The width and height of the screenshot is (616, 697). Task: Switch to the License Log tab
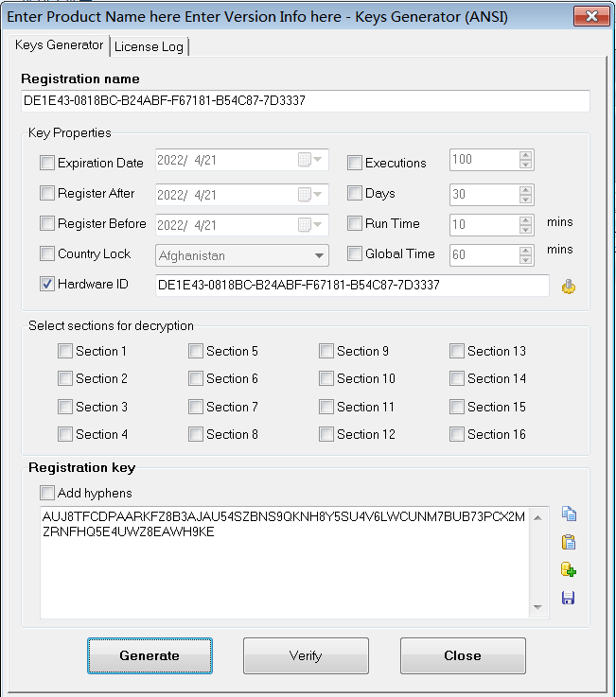[150, 46]
